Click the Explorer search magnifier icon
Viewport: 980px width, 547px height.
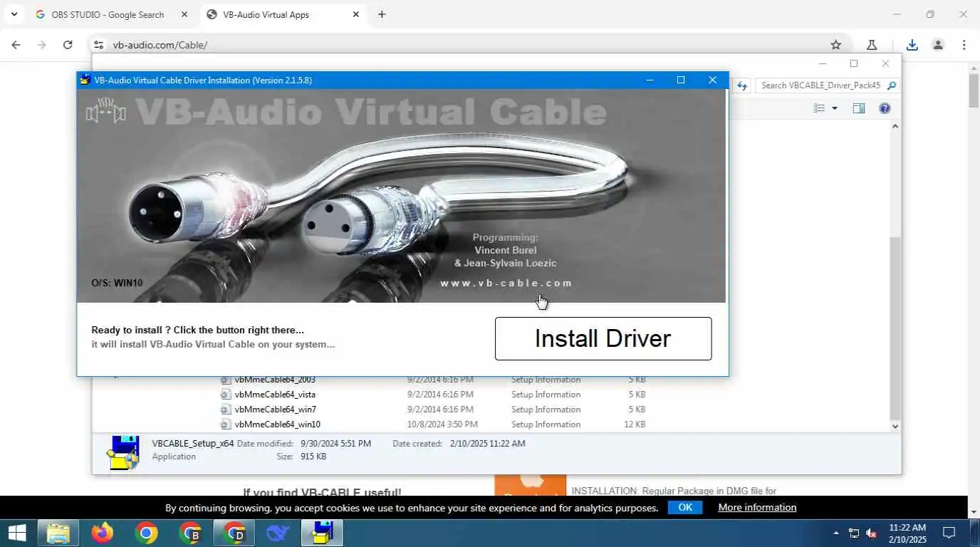click(891, 85)
